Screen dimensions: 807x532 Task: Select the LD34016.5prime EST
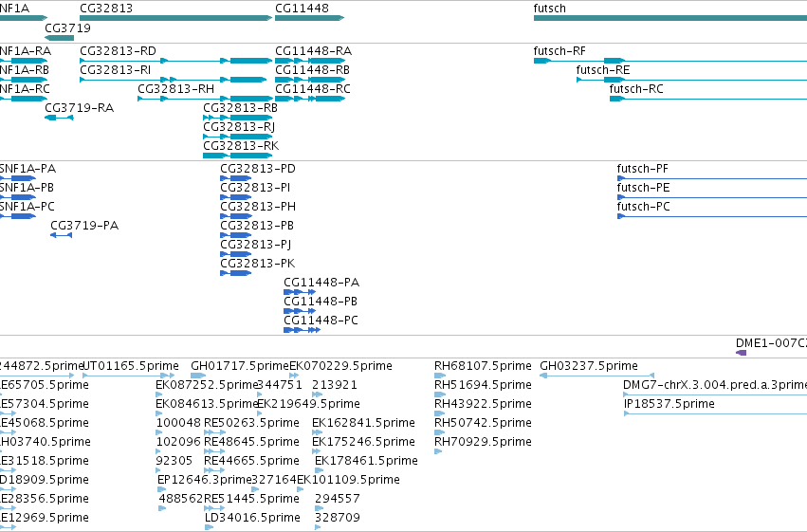[x=209, y=527]
